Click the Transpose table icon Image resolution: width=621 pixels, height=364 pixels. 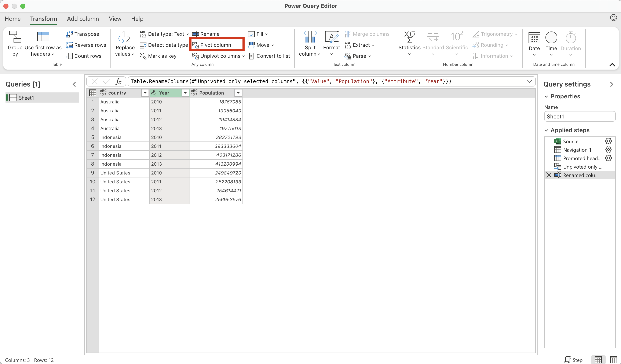69,34
